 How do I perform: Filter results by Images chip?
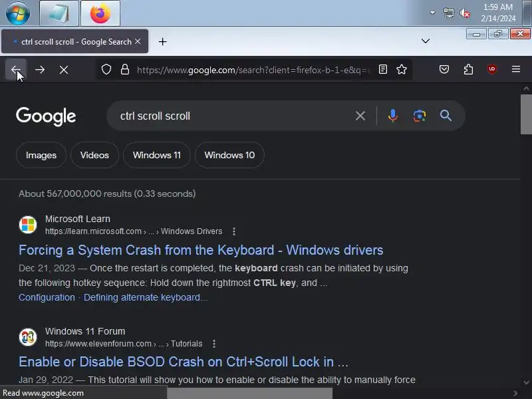click(41, 155)
